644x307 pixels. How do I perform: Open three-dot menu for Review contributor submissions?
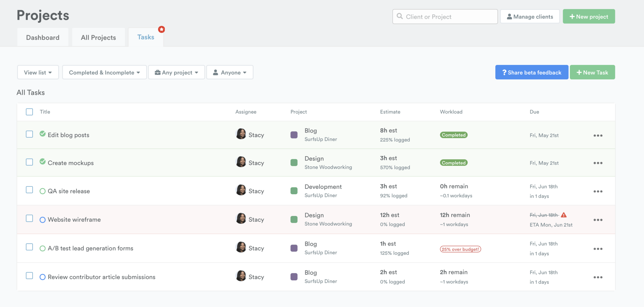[x=598, y=277]
